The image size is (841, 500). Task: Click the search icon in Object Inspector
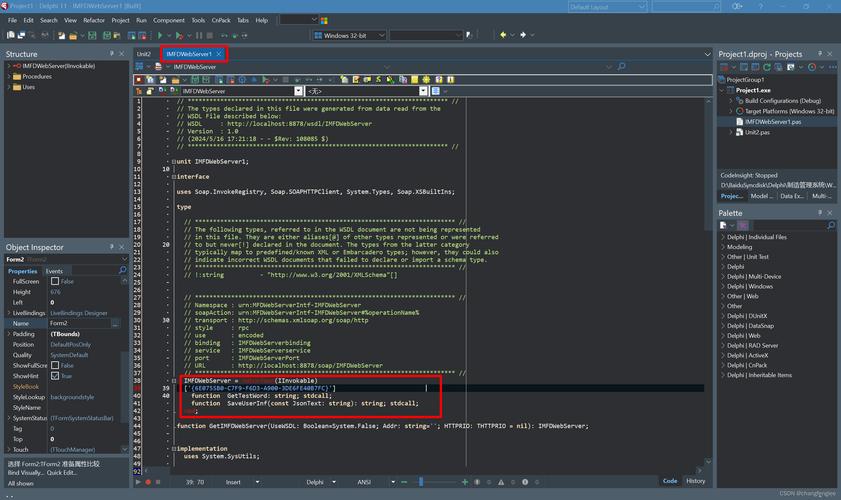pyautogui.click(x=122, y=270)
